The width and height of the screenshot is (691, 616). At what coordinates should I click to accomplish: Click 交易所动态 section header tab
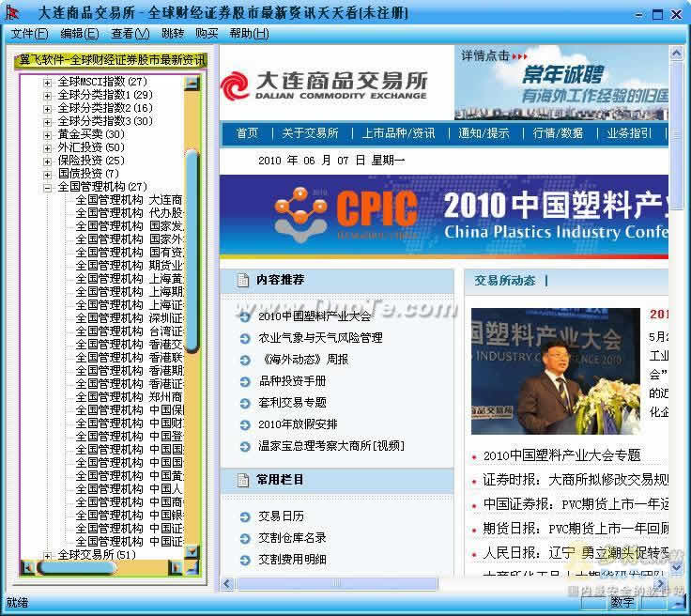pyautogui.click(x=505, y=281)
